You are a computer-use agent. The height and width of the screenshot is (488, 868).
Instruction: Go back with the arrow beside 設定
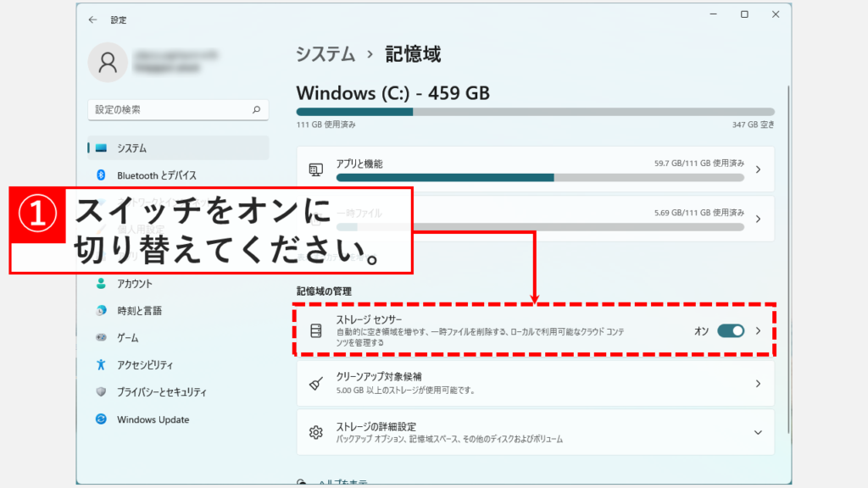pos(92,20)
